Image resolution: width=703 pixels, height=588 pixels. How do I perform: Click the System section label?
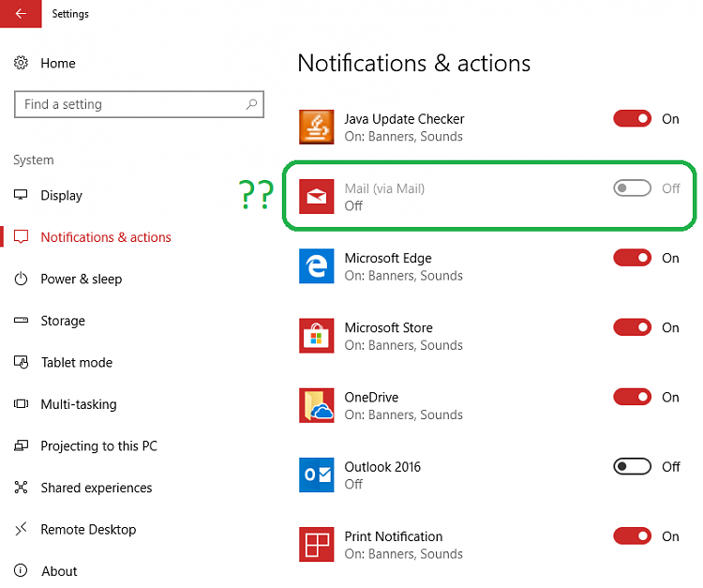coord(34,160)
